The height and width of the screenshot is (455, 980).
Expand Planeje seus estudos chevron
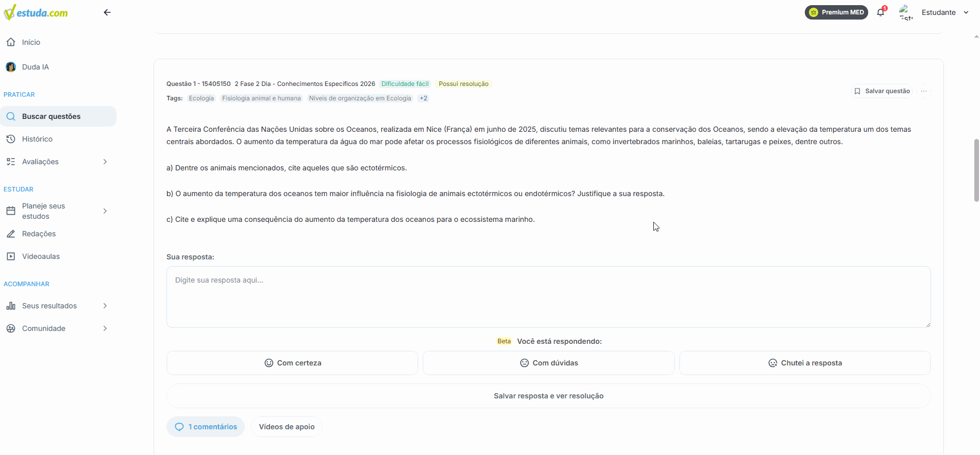[105, 211]
